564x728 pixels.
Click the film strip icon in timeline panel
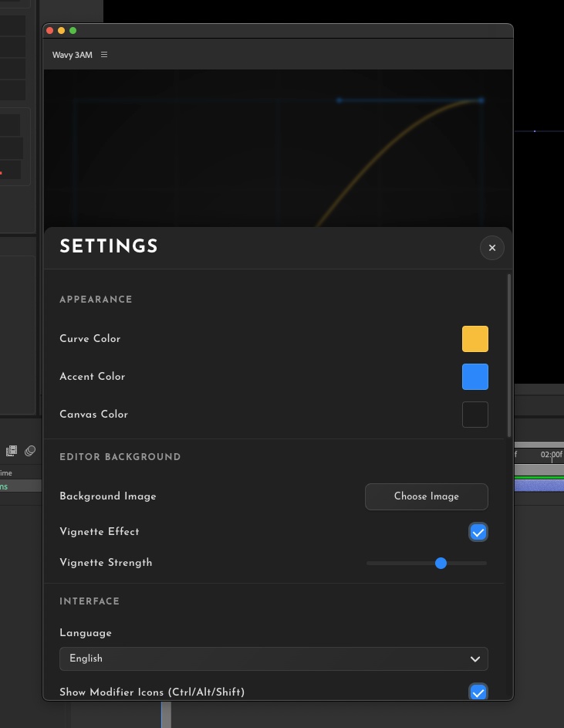pos(12,451)
